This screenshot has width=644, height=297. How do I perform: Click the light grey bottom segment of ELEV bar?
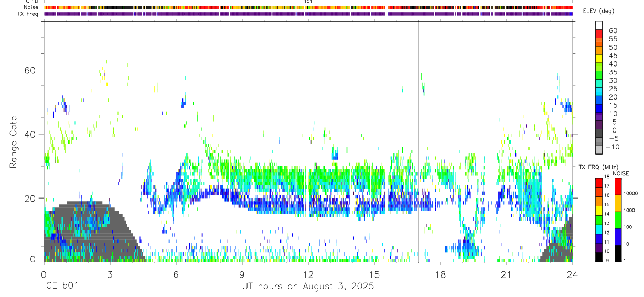[x=599, y=149]
